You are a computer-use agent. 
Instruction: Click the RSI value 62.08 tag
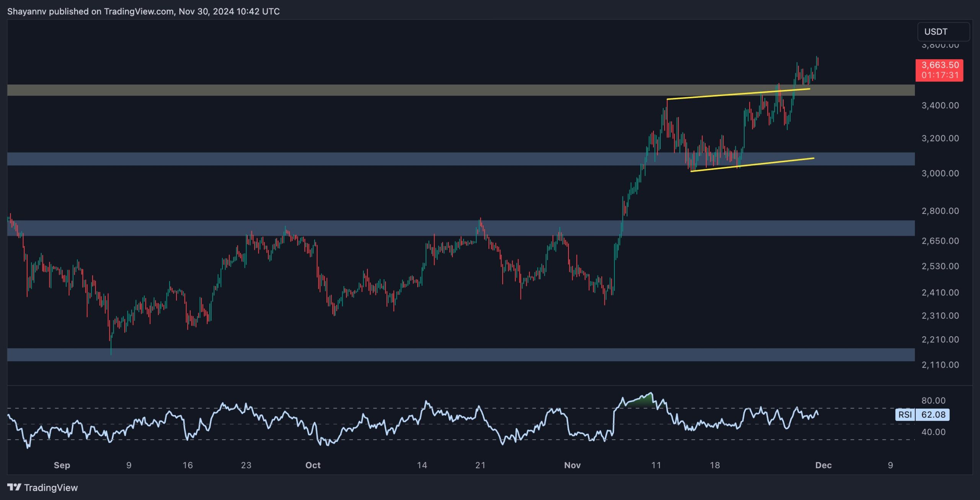click(x=933, y=414)
